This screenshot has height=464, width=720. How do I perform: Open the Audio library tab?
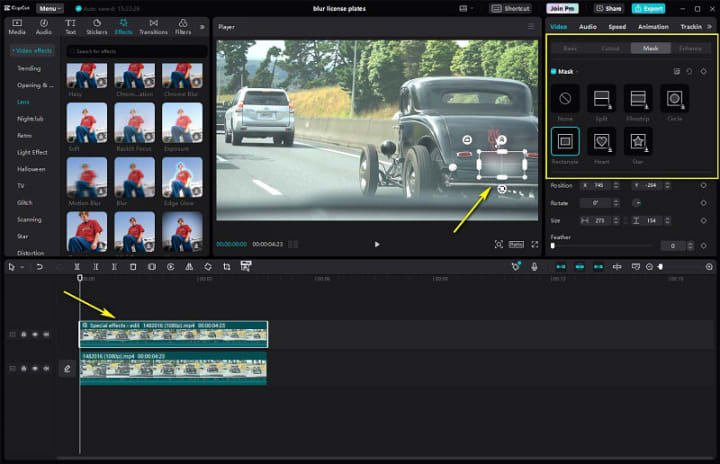pos(44,27)
